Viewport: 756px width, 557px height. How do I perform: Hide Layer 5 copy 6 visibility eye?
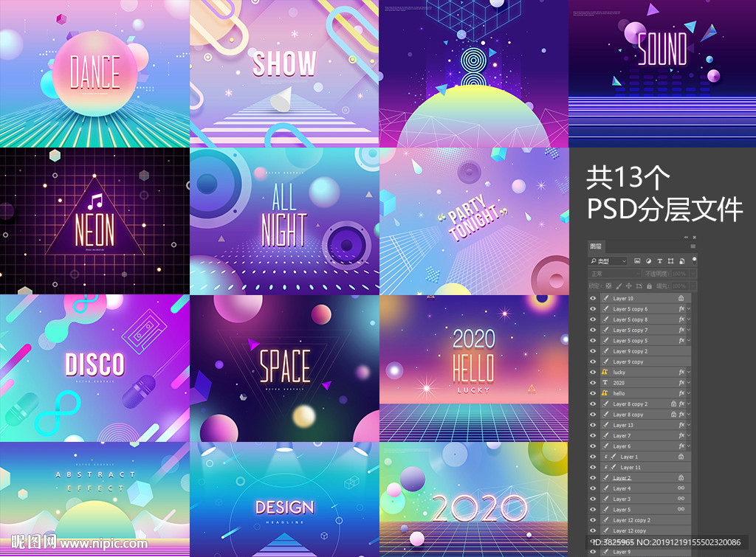tap(593, 309)
